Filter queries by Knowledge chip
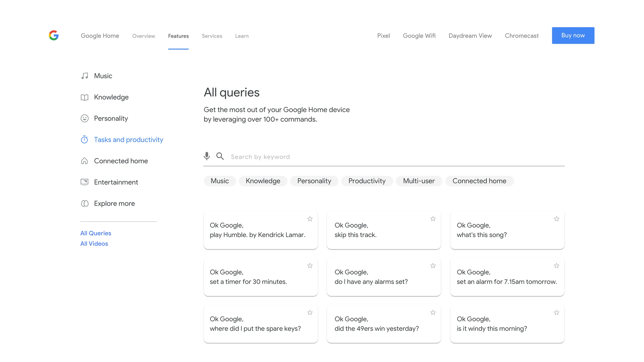644x362 pixels. 263,181
